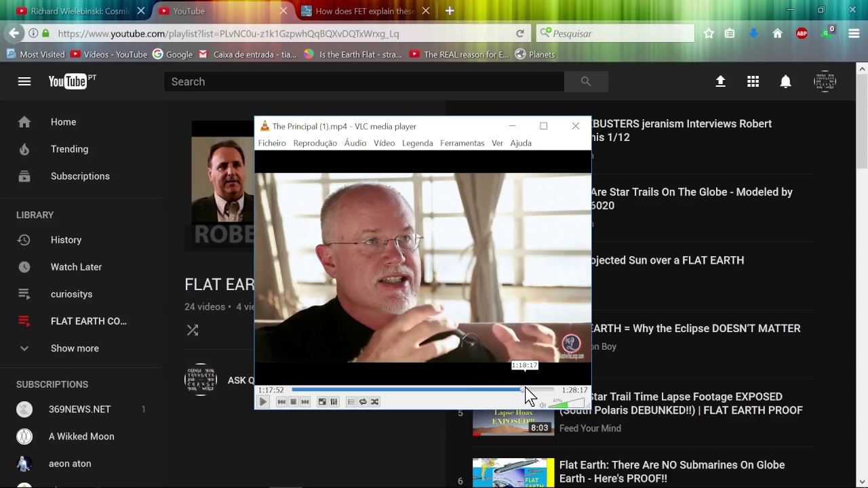868x488 pixels.
Task: Open the browser hamburger menu
Action: [x=854, y=33]
